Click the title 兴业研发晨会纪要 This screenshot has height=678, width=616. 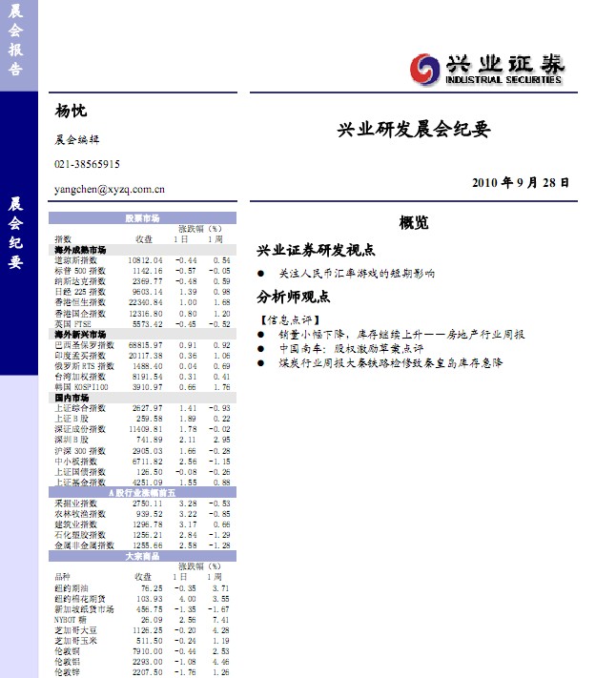coord(414,130)
